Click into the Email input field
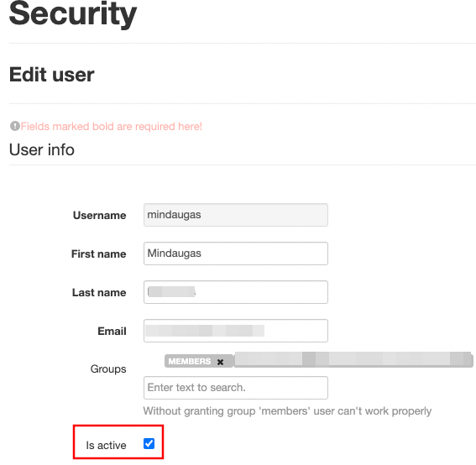 236,331
